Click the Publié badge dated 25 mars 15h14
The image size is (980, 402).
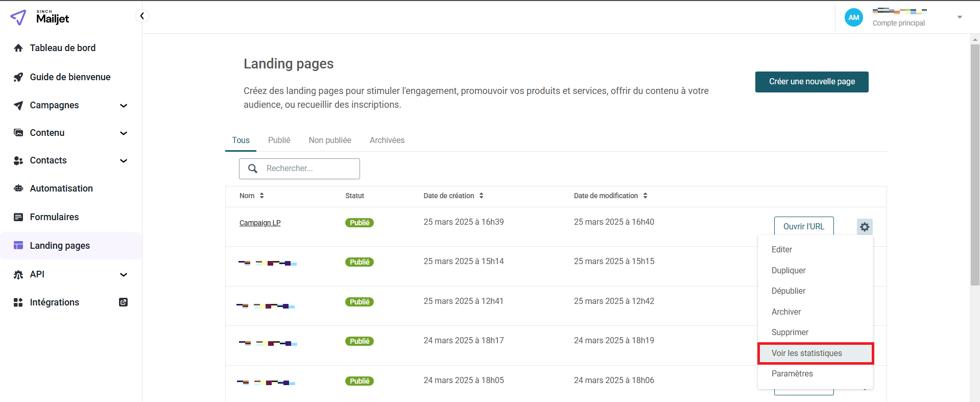click(x=360, y=262)
